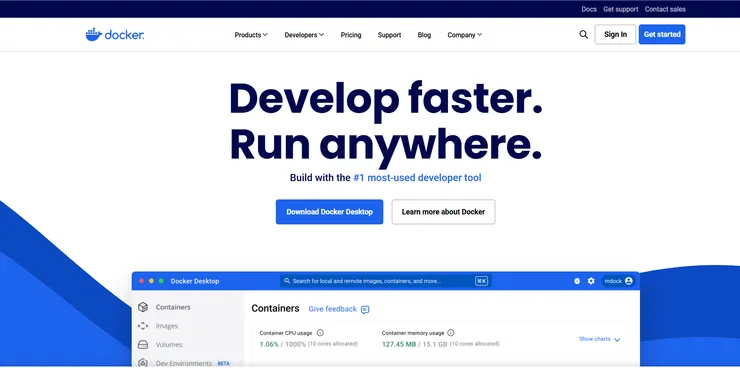The width and height of the screenshot is (740, 368).
Task: Click the Images icon in sidebar
Action: click(143, 326)
